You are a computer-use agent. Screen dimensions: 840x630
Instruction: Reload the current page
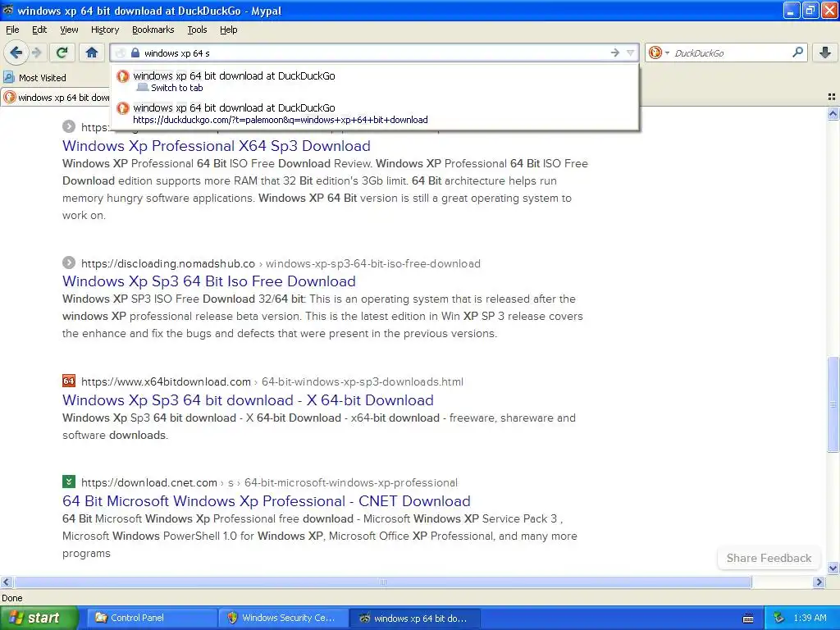pyautogui.click(x=62, y=52)
